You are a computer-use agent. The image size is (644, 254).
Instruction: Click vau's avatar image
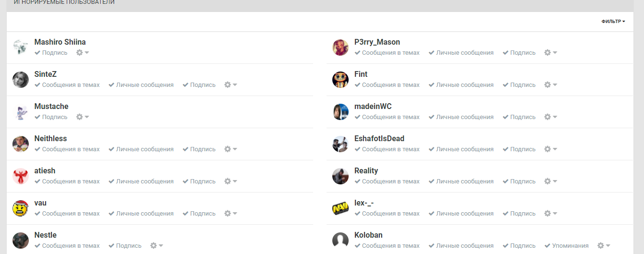21,208
